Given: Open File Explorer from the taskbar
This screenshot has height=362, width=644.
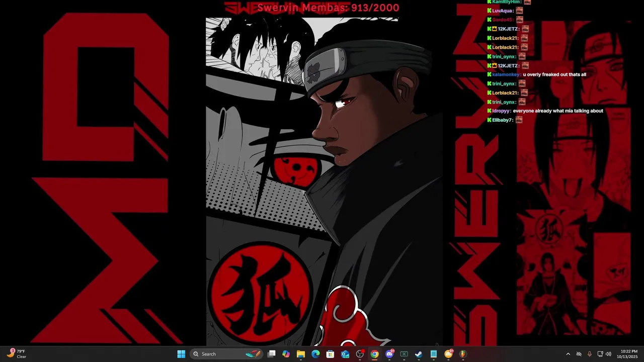Looking at the screenshot, I should click(x=301, y=354).
